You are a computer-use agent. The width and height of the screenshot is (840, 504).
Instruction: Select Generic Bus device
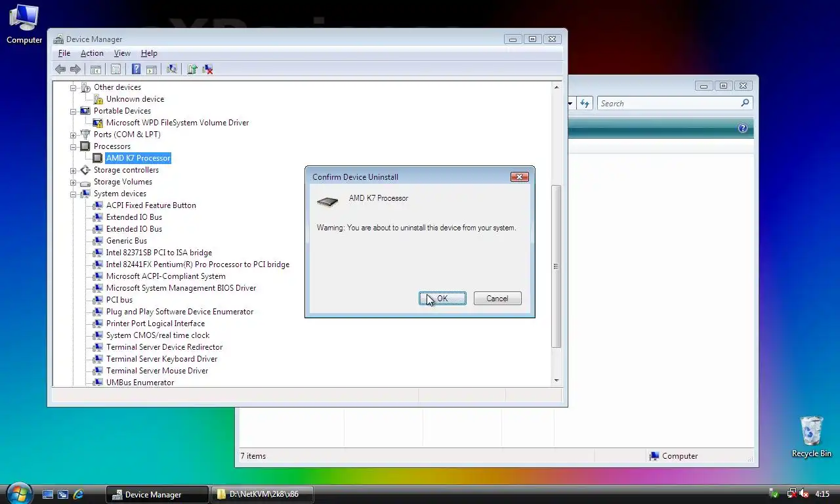(127, 241)
